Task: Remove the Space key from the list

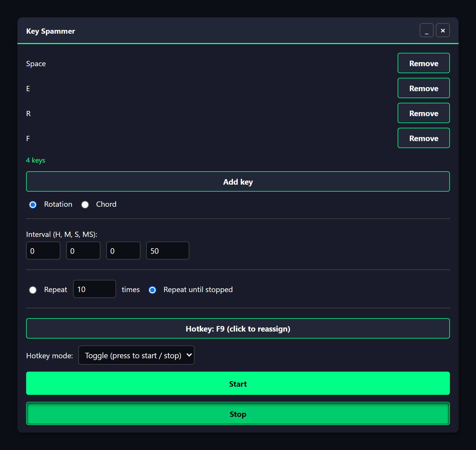Action: click(423, 63)
